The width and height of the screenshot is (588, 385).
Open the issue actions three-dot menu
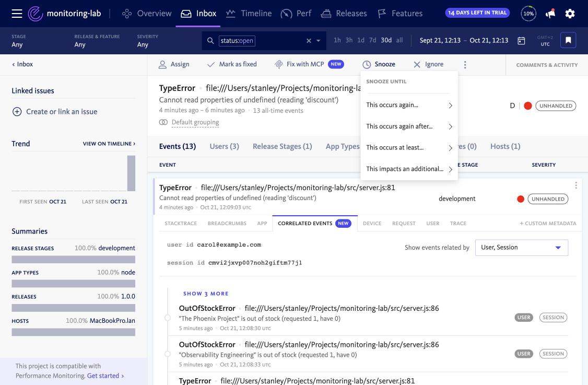pyautogui.click(x=465, y=65)
